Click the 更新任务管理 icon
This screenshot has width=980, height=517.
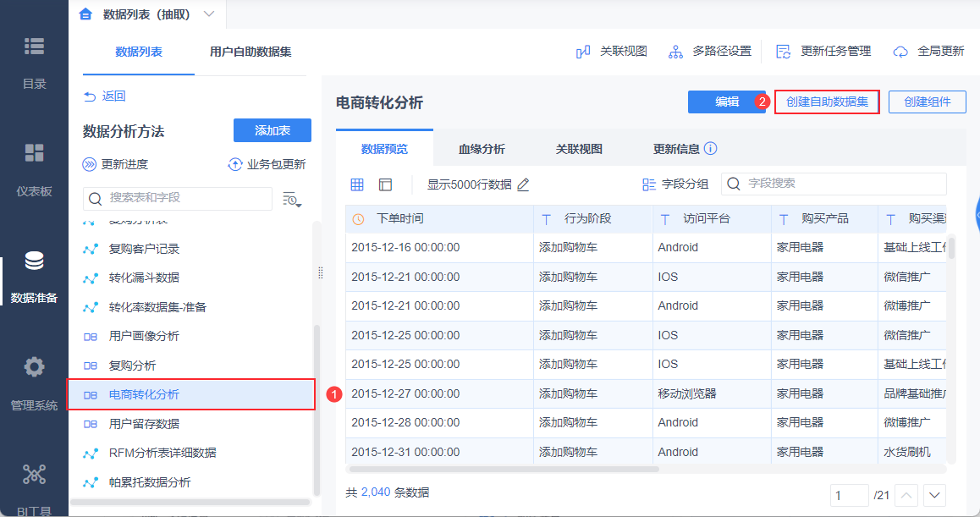click(783, 52)
